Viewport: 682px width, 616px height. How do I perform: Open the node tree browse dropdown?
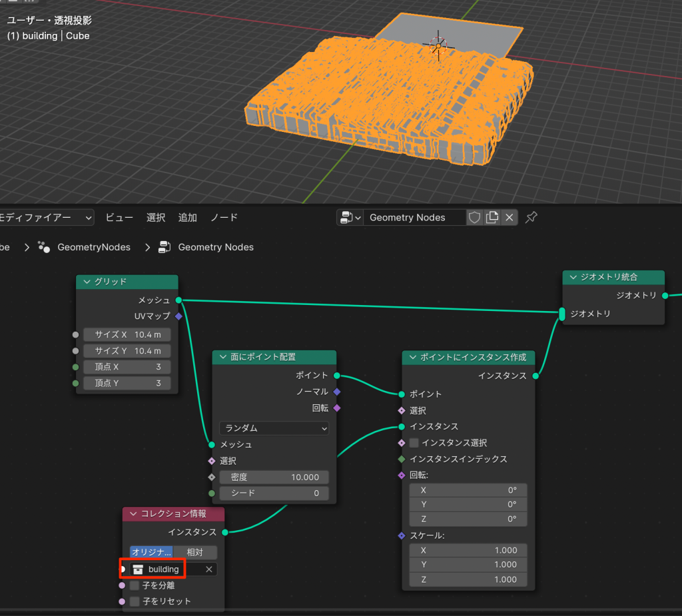click(x=349, y=218)
